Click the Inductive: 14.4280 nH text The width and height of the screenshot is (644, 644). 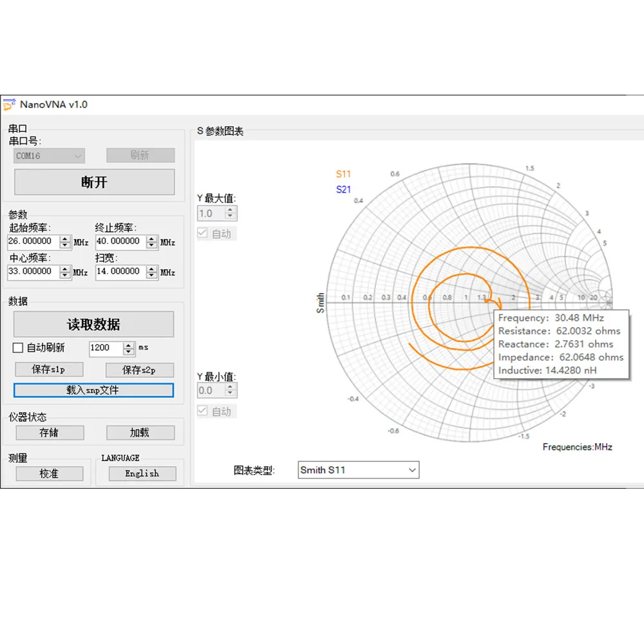coord(547,370)
